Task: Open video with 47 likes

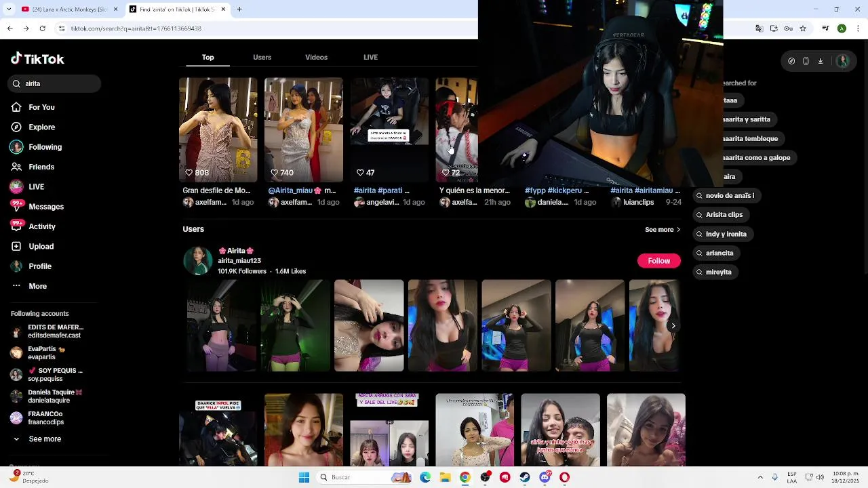Action: 389,130
